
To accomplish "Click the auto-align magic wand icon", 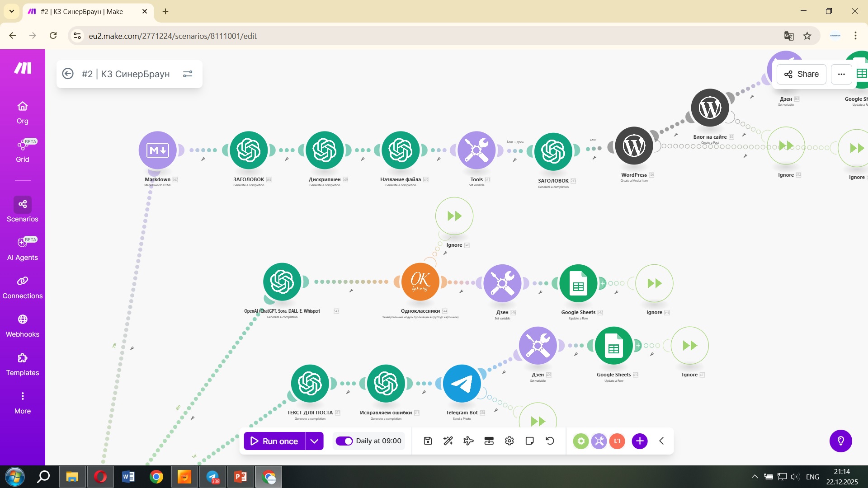I will point(448,441).
